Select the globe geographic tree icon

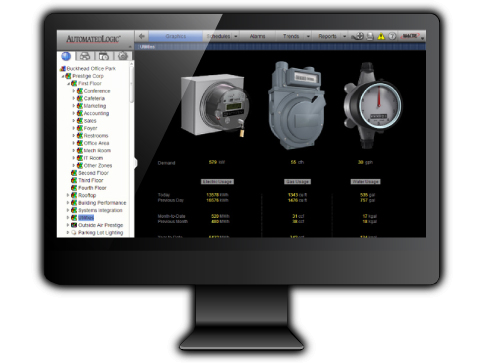click(66, 56)
